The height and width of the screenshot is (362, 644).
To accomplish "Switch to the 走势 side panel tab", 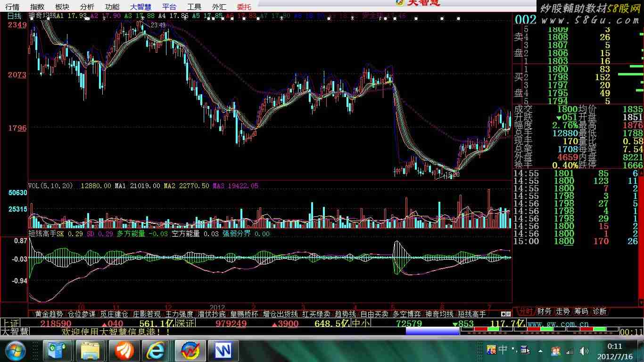I will click(x=563, y=312).
